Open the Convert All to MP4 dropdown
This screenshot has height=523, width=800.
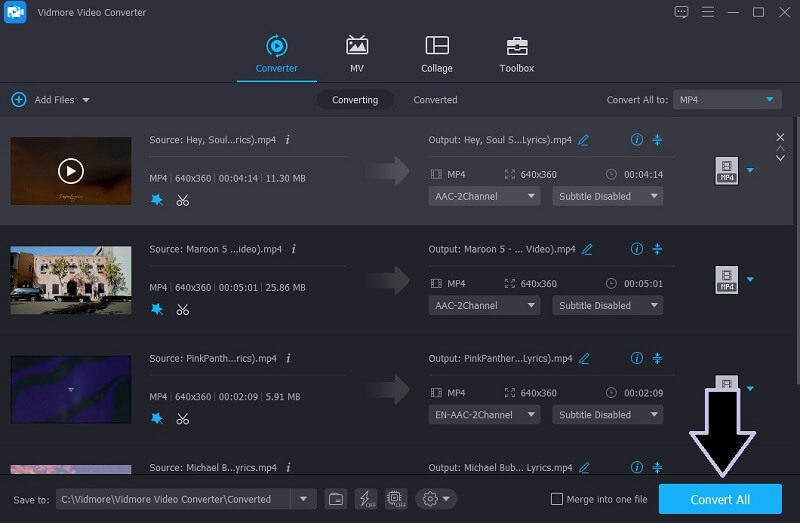[x=726, y=100]
